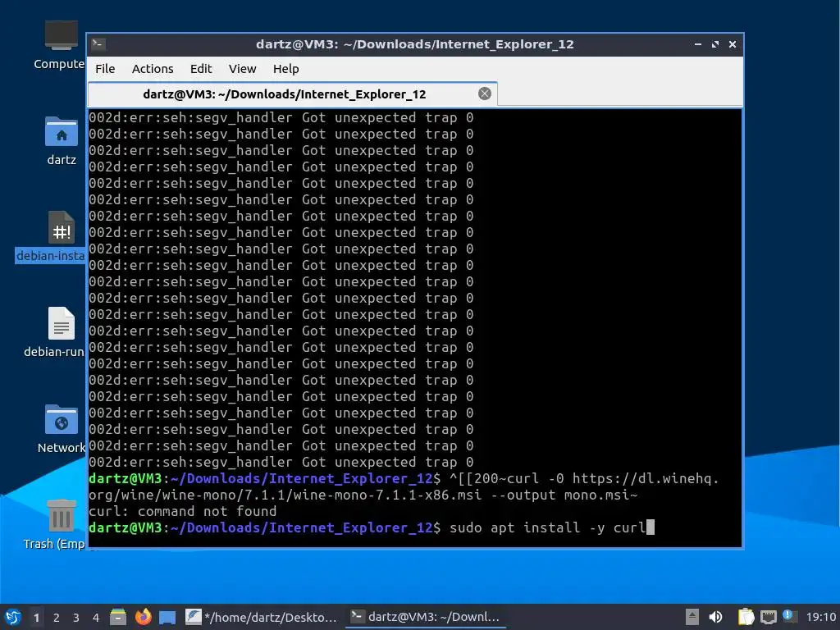This screenshot has height=630, width=840.
Task: Click the show desktop panel icon
Action: point(167,618)
